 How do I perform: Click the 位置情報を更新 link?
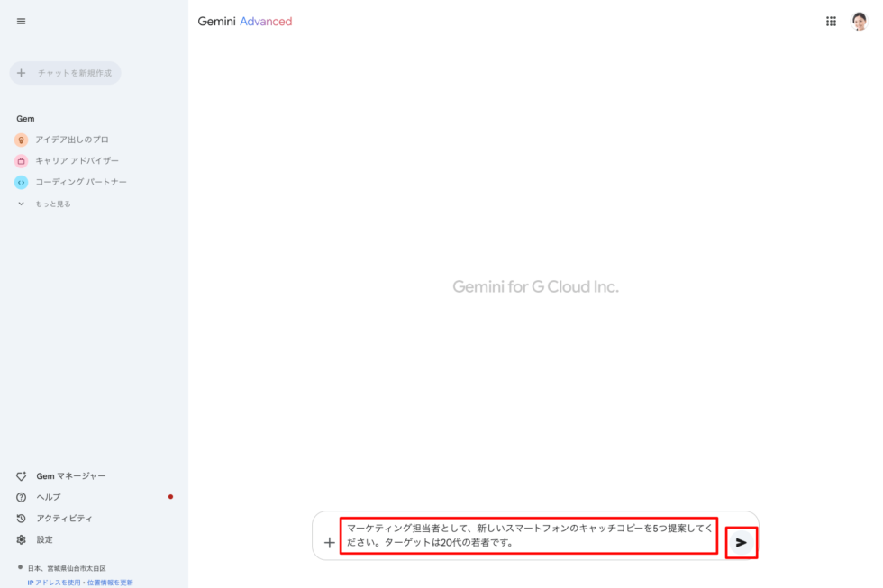(x=110, y=583)
